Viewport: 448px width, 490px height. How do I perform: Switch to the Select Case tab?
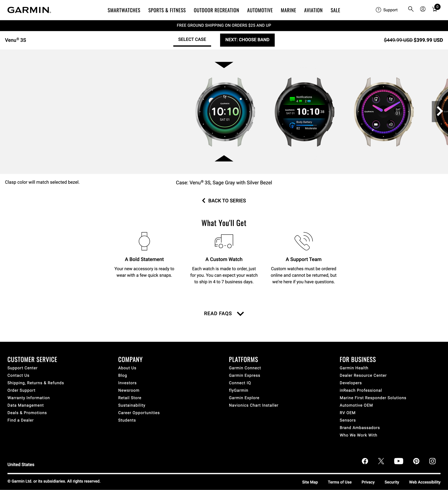pyautogui.click(x=192, y=39)
